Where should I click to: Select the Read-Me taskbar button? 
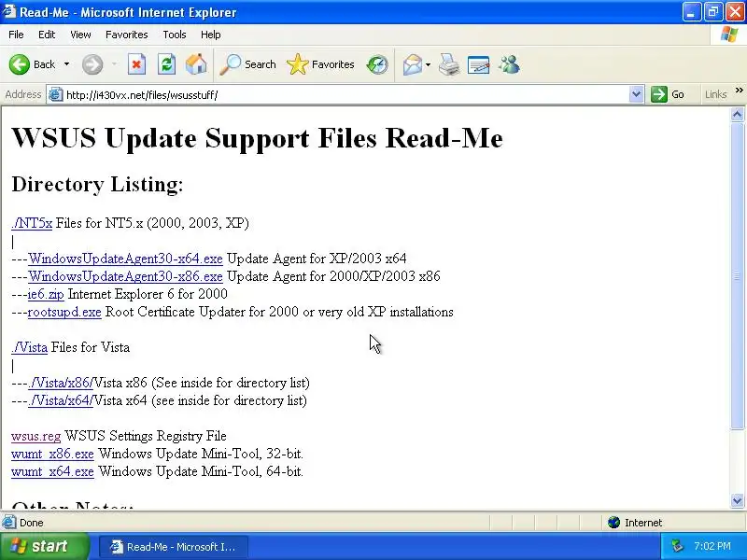(x=174, y=547)
